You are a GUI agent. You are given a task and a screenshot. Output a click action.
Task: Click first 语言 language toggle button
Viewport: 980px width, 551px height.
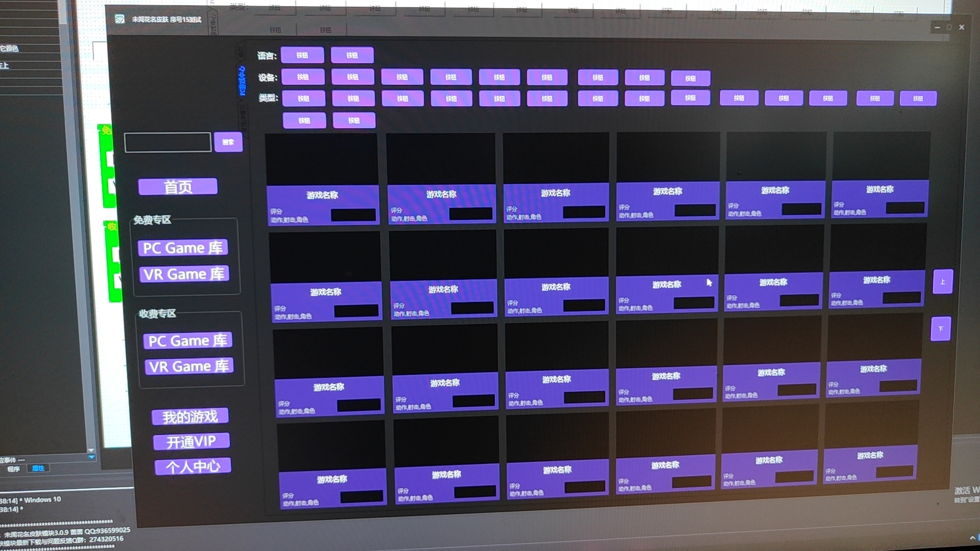[303, 55]
